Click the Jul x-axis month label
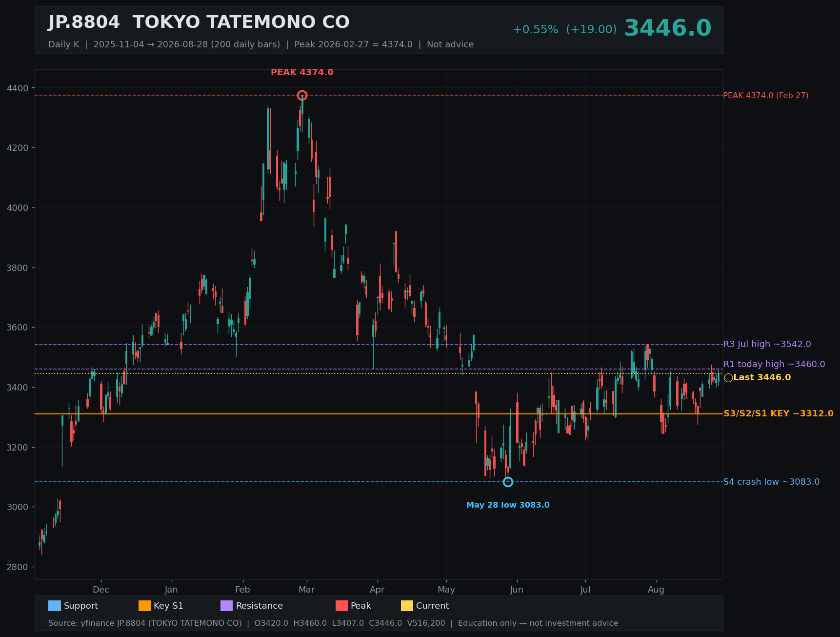The height and width of the screenshot is (637, 840). pyautogui.click(x=585, y=590)
